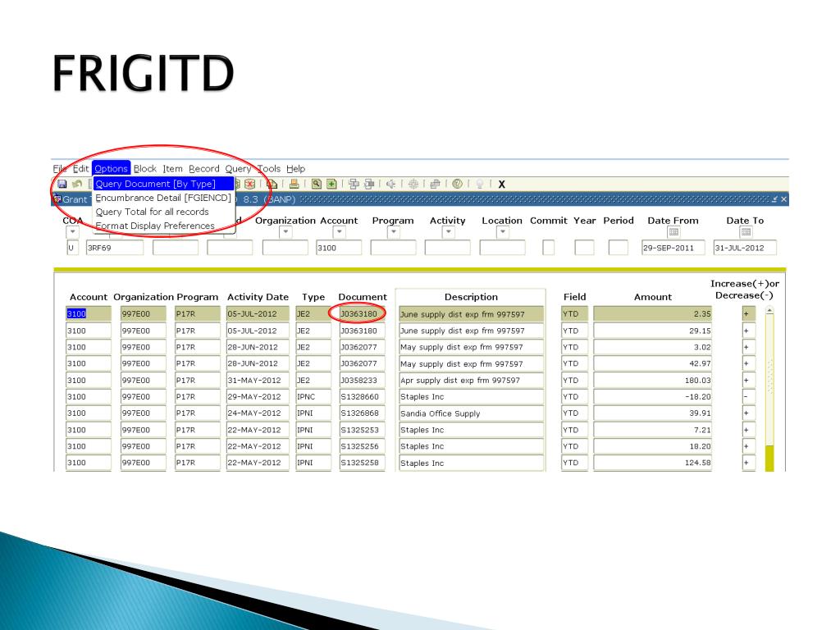Open the Account dropdown arrow
Image resolution: width=840 pixels, height=630 pixels.
click(339, 232)
